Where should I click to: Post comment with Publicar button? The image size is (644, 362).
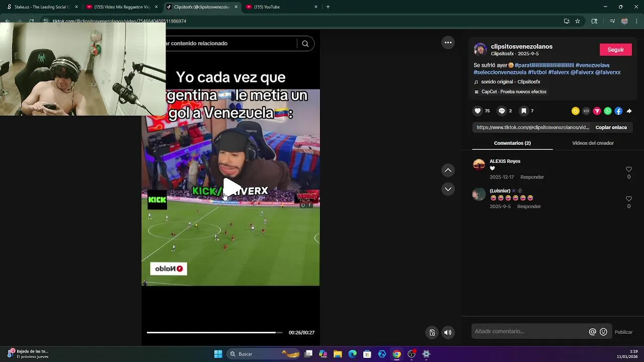point(623,332)
